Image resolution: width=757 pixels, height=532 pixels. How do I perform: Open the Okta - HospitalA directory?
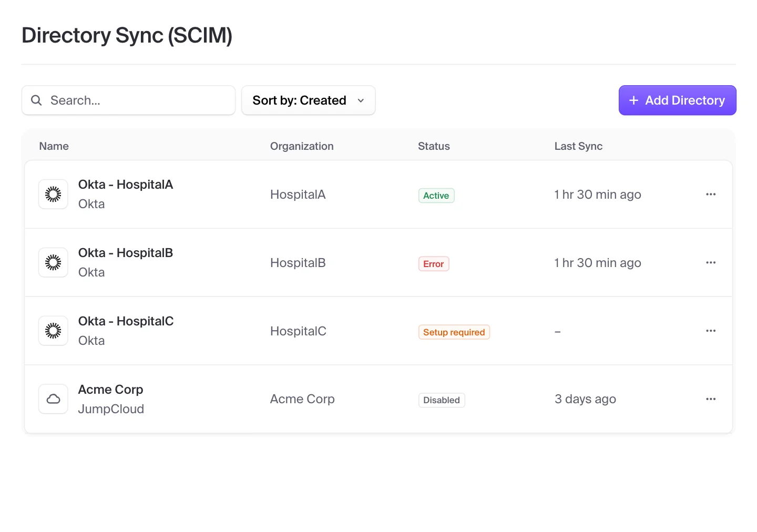126,185
